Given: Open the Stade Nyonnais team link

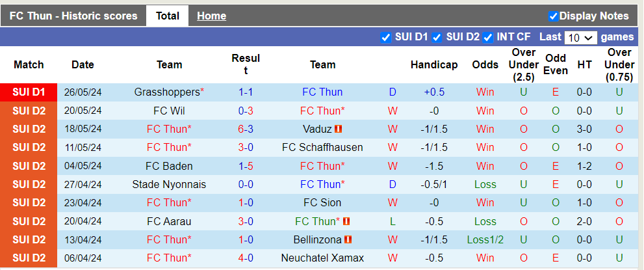Looking at the screenshot, I should 169,185.
